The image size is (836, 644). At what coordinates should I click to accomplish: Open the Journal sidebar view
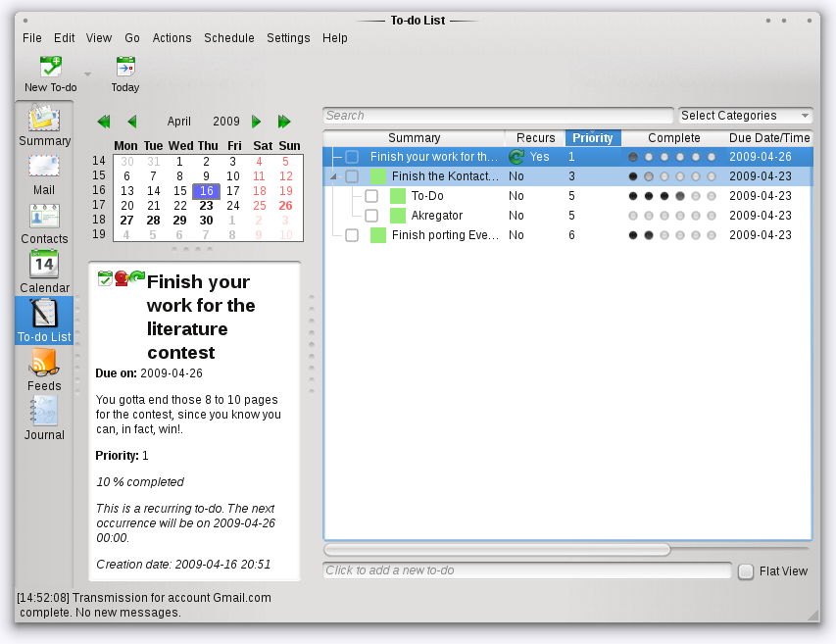(x=44, y=420)
